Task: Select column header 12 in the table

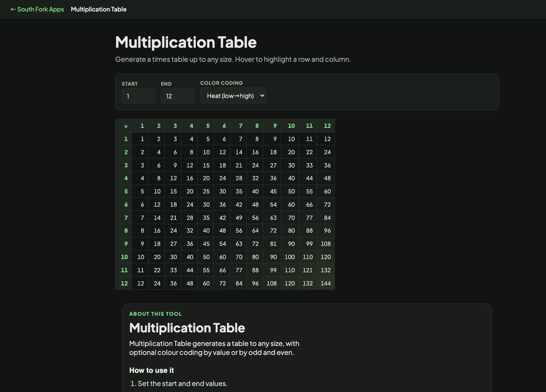Action: [x=326, y=126]
